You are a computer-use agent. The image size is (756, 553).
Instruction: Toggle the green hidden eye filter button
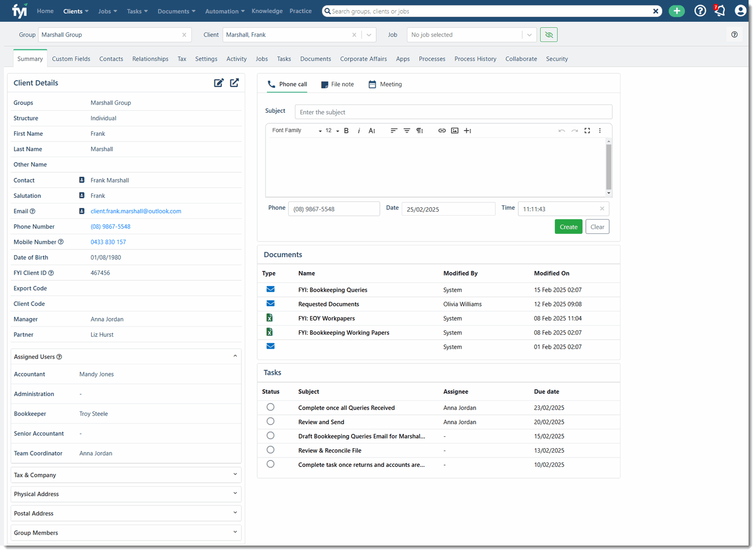pyautogui.click(x=549, y=35)
